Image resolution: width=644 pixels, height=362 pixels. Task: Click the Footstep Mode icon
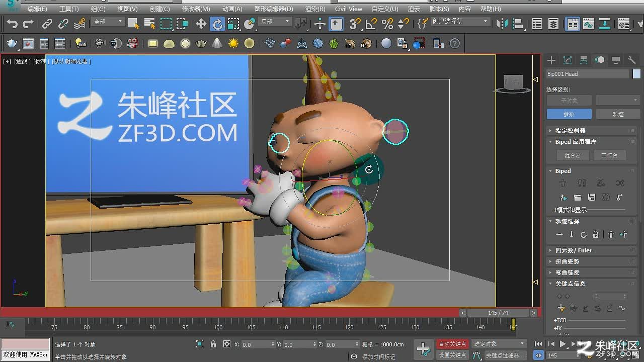[x=582, y=183]
